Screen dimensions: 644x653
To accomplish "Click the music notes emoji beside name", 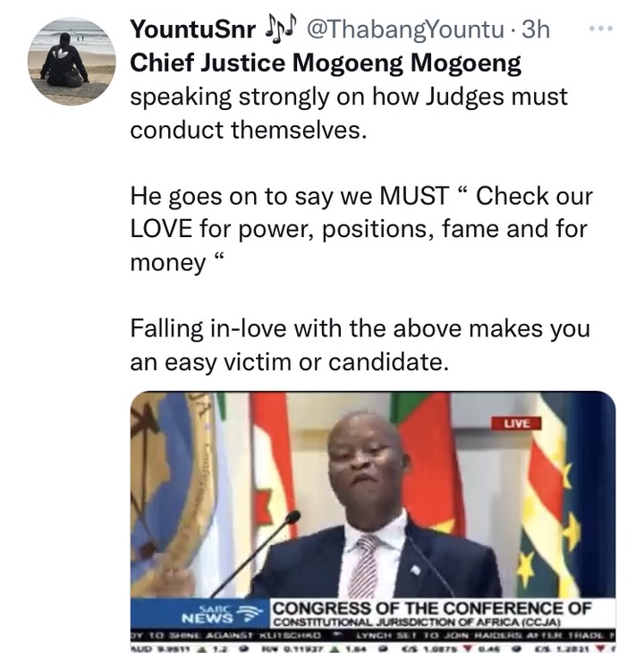I will pos(281,28).
